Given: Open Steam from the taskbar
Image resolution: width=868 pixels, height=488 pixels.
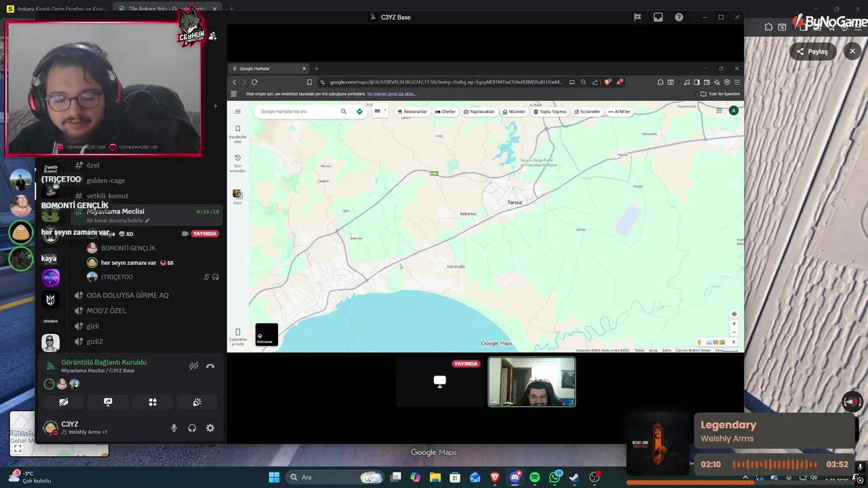Looking at the screenshot, I should tap(574, 477).
